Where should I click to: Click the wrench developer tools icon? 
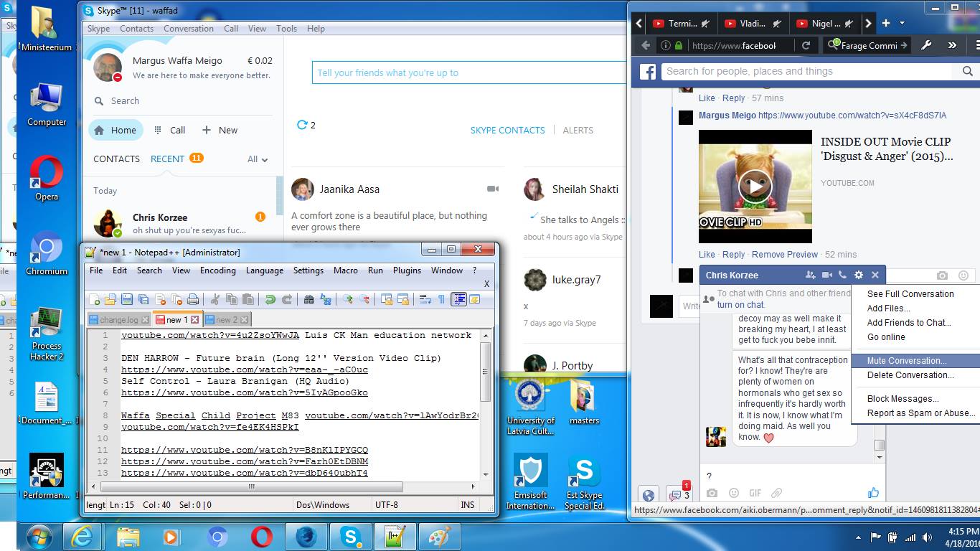[926, 45]
